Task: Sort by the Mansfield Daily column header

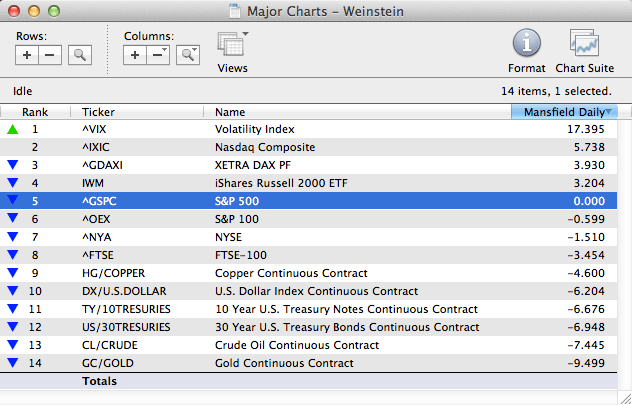Action: 565,112
